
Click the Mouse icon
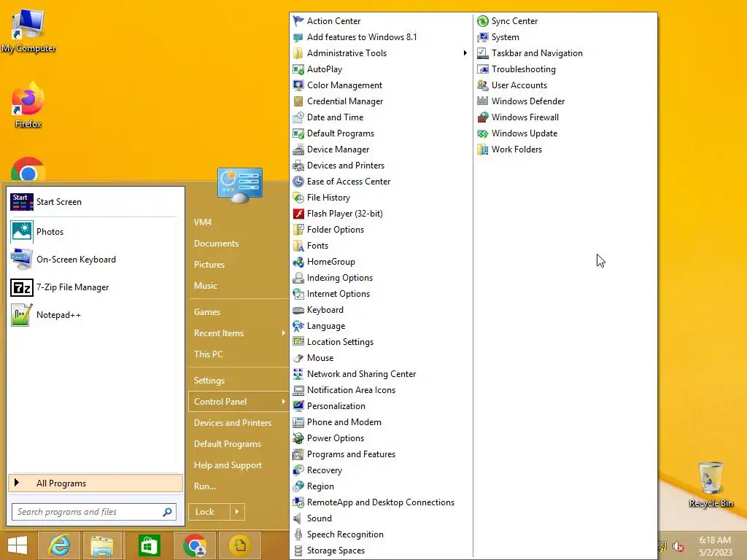tap(298, 358)
